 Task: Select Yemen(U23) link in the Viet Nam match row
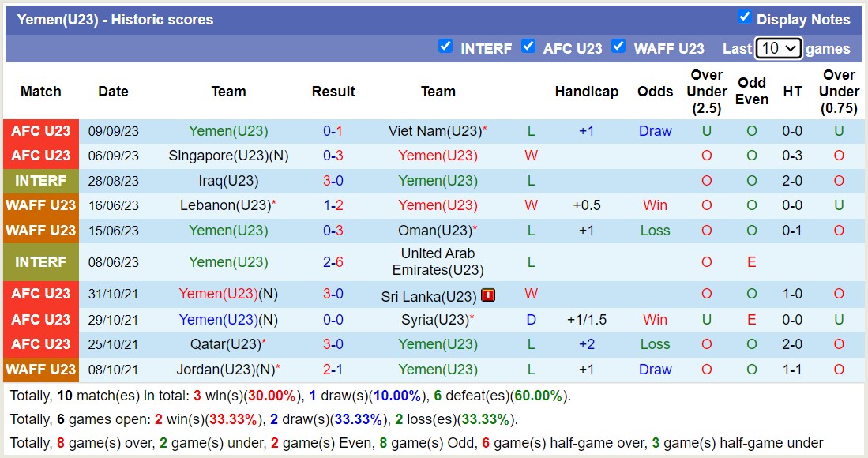tap(228, 130)
